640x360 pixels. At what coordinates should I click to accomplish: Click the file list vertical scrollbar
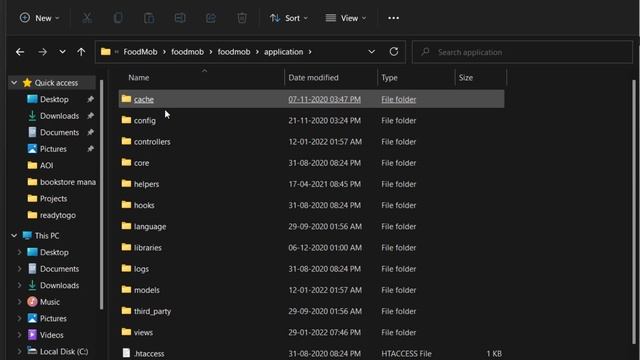click(634, 211)
